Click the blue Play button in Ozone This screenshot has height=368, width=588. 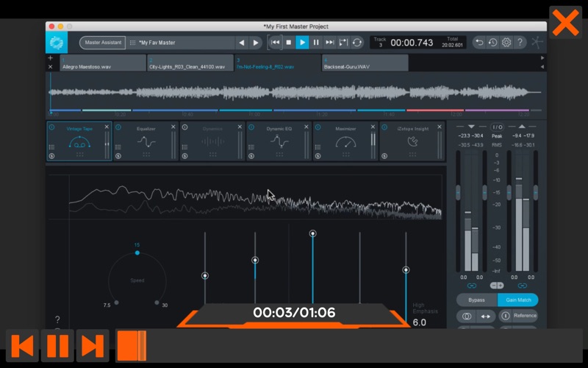[x=302, y=43]
